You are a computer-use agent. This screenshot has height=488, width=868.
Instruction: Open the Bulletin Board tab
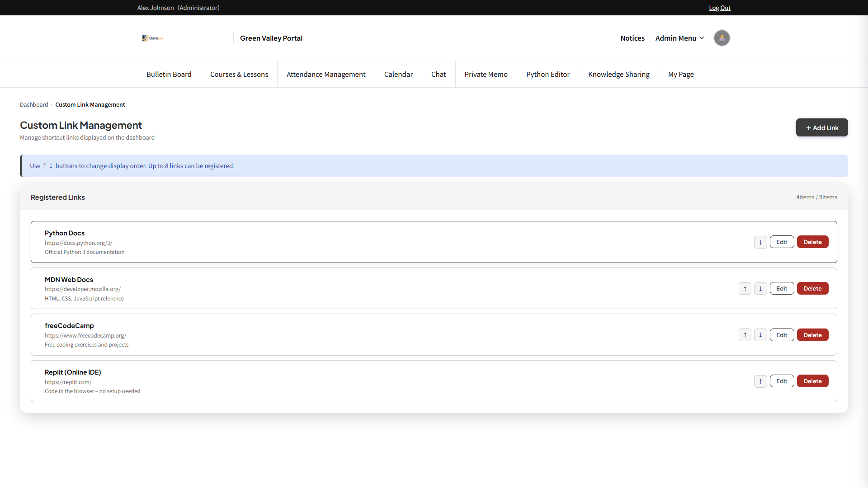tap(169, 75)
